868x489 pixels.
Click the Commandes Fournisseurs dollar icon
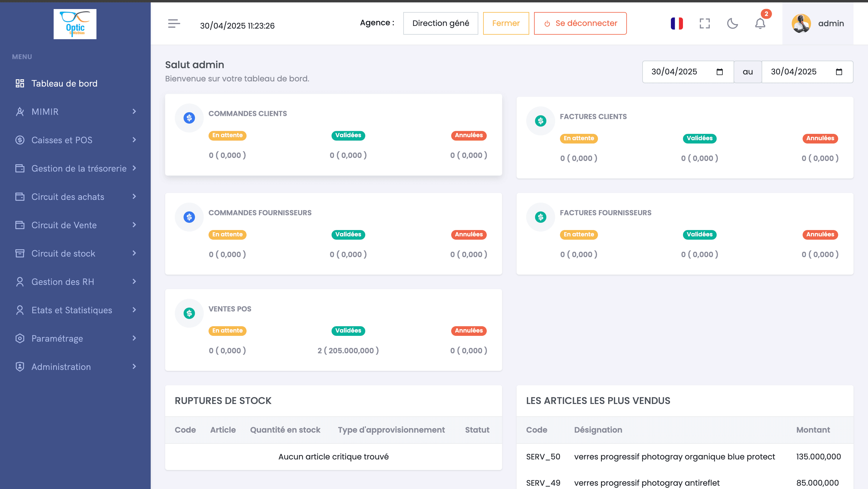[x=189, y=217]
